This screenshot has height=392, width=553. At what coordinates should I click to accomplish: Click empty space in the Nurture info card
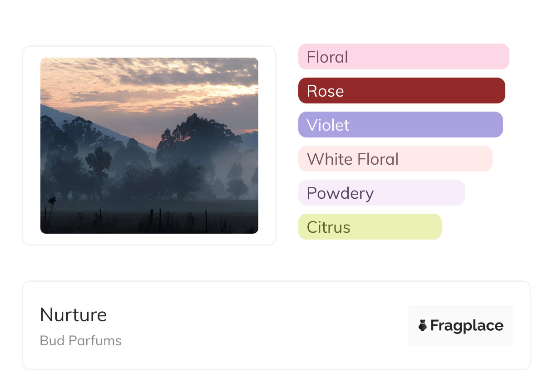click(x=263, y=325)
